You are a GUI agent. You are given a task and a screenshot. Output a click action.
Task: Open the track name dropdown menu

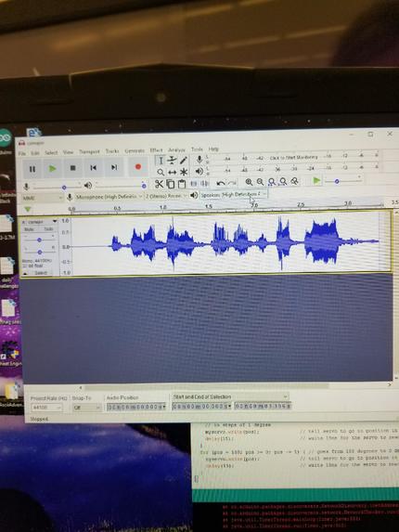40,222
